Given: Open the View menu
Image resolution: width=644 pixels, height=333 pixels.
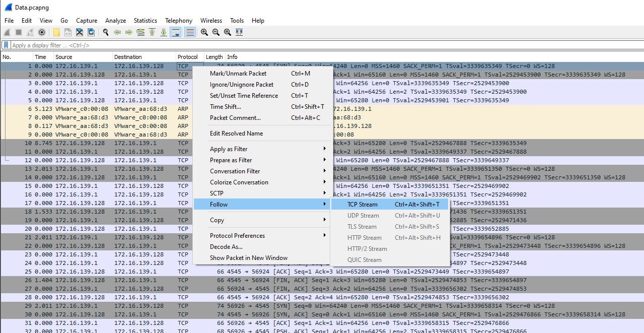Looking at the screenshot, I should pyautogui.click(x=46, y=21).
